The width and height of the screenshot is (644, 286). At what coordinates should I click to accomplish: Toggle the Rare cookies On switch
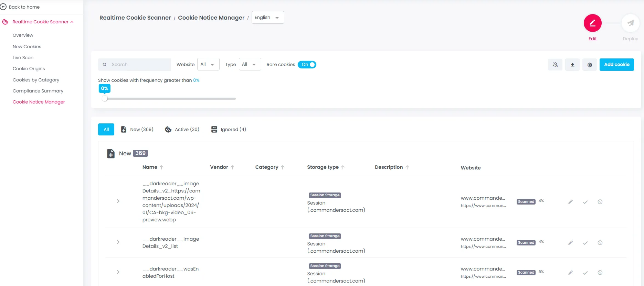click(x=307, y=65)
